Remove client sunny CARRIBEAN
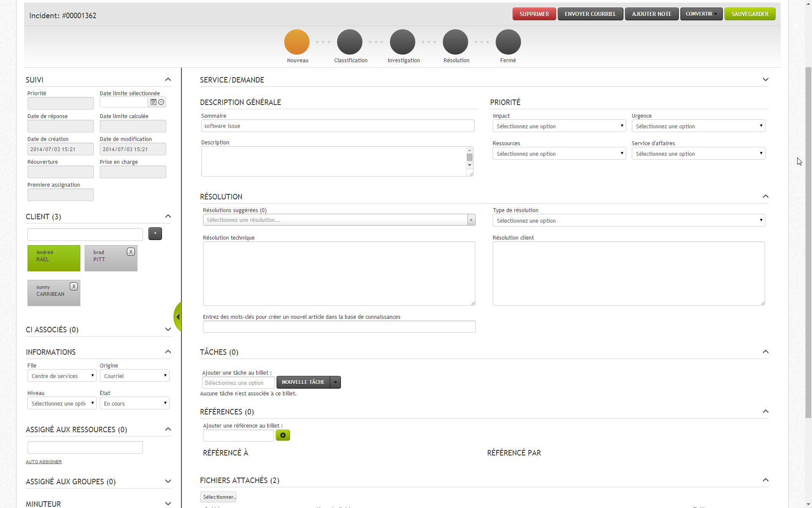812x508 pixels. (74, 287)
